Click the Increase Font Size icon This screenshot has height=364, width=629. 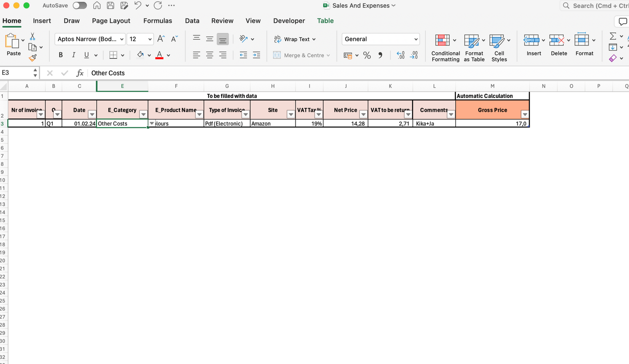tap(161, 39)
